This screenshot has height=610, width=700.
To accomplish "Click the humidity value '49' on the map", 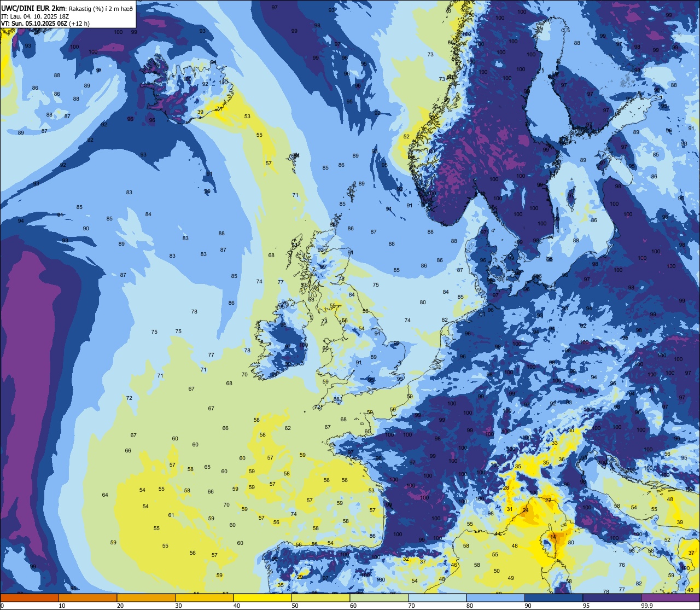I will 511,578.
